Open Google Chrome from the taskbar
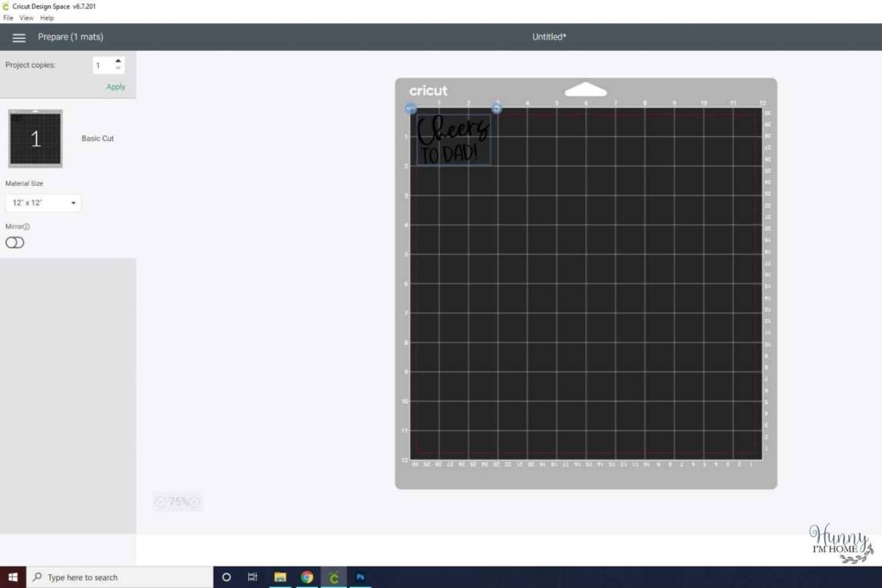 (307, 578)
